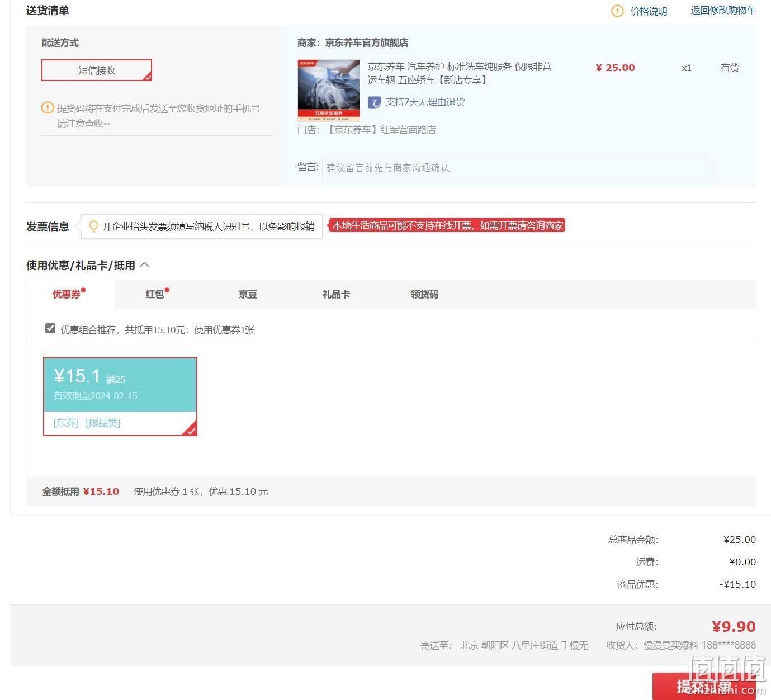Click 支持7天无理由退货 link
771x700 pixels.
425,102
